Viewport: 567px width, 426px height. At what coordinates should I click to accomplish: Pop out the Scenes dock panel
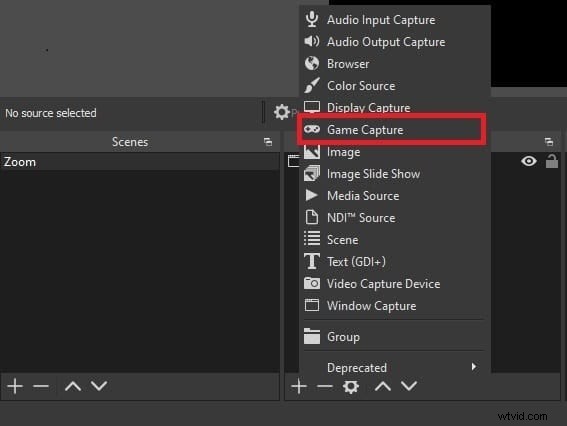[x=268, y=142]
